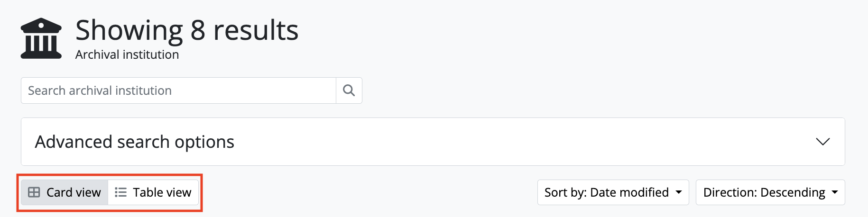The width and height of the screenshot is (868, 217).
Task: Click the chevron icon in Advanced search options
Action: [822, 142]
